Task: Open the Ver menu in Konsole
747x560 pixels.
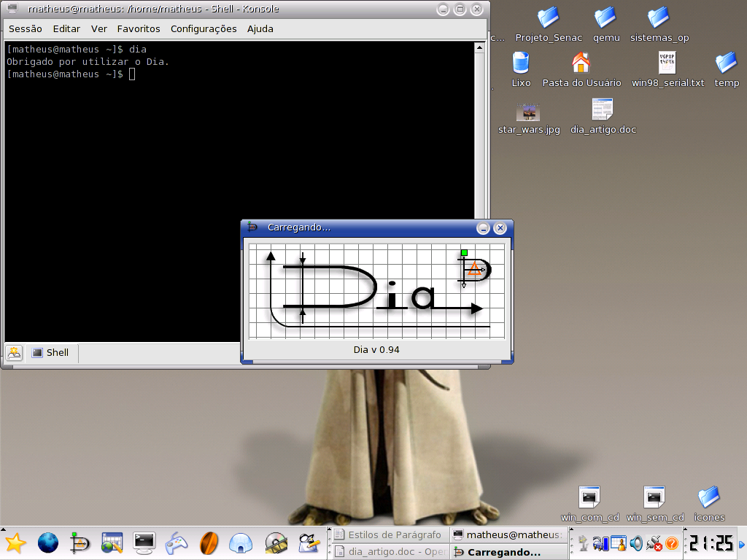Action: click(99, 29)
